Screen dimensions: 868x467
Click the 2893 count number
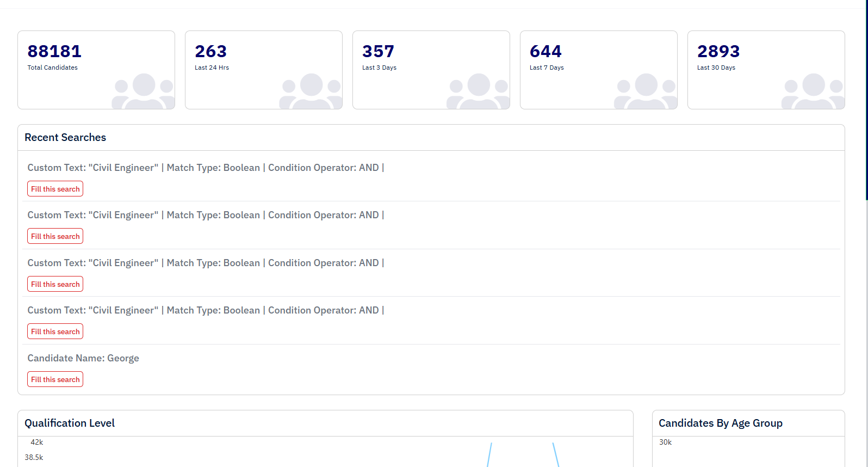[718, 51]
